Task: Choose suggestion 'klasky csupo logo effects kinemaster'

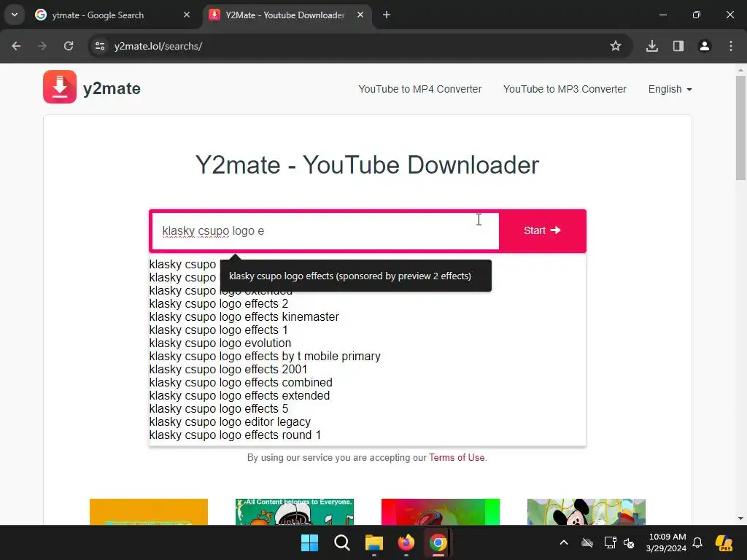Action: 244,317
